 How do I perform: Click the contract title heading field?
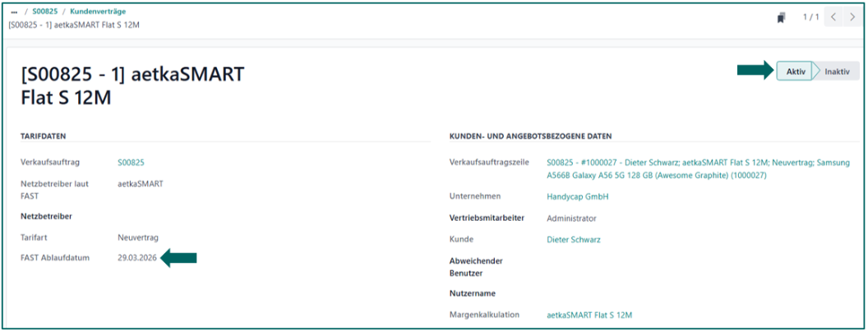(x=132, y=86)
